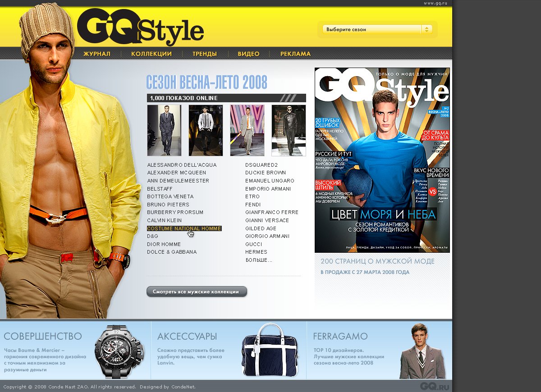This screenshot has width=541, height=392.
Task: Open the ЖУРНАЛ menu item
Action: pos(97,54)
